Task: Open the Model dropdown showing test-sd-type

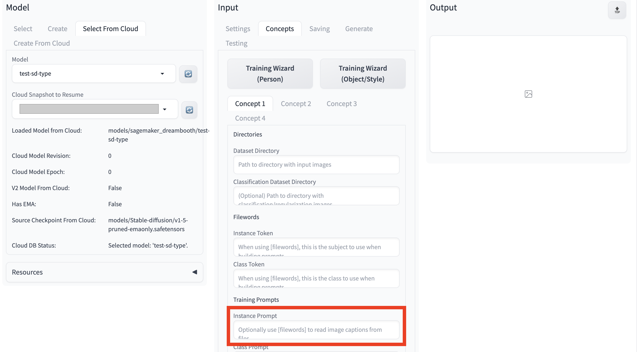Action: (94, 74)
